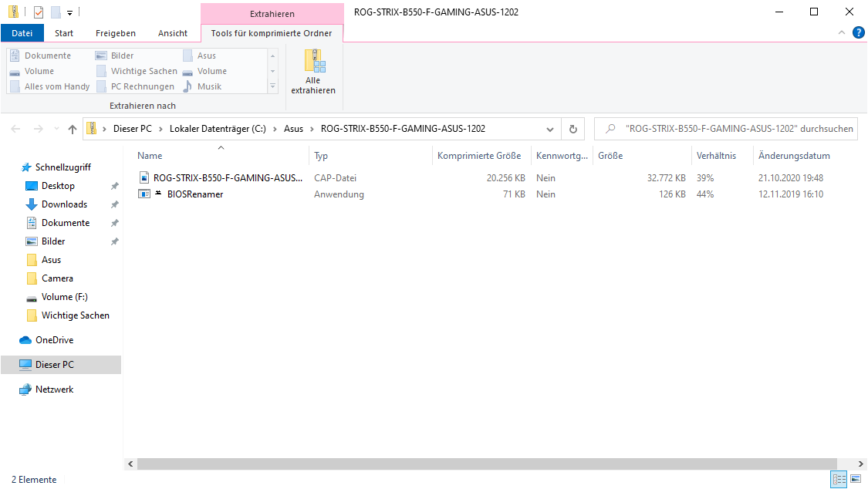Click the new folder icon in title bar
The width and height of the screenshot is (868, 489).
(x=56, y=12)
